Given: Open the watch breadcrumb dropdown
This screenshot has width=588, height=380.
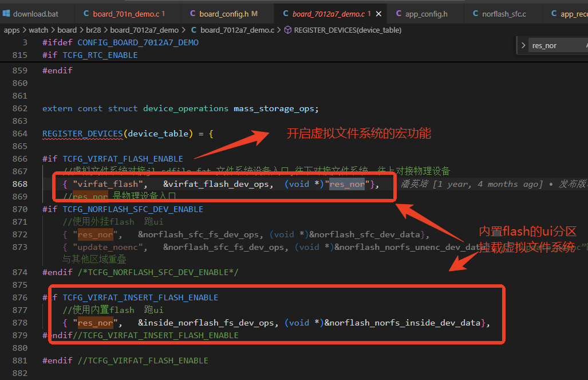Looking at the screenshot, I should click(x=38, y=30).
